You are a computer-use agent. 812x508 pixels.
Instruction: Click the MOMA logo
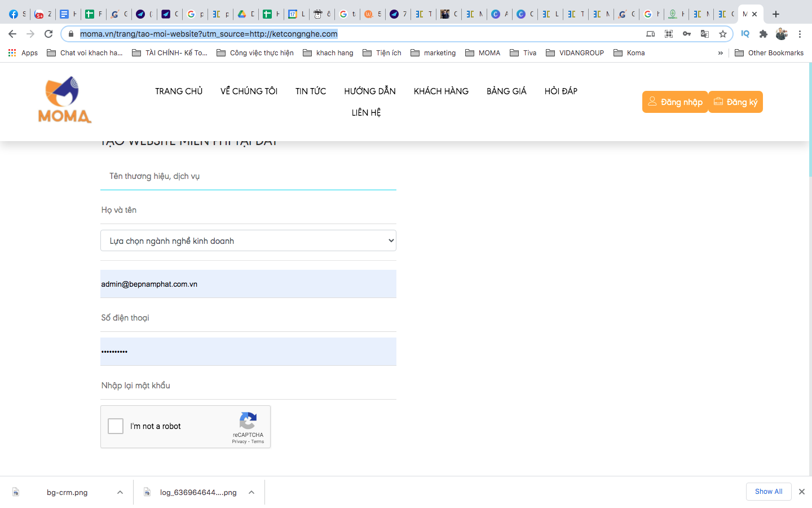[x=64, y=100]
